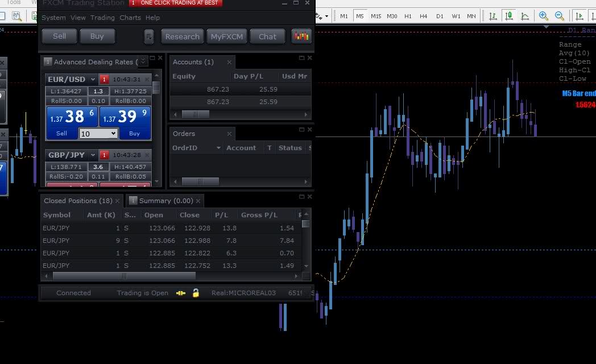596x364 pixels.
Task: Click the Closed Positions horizontal scrollbar thumb
Action: [124, 276]
